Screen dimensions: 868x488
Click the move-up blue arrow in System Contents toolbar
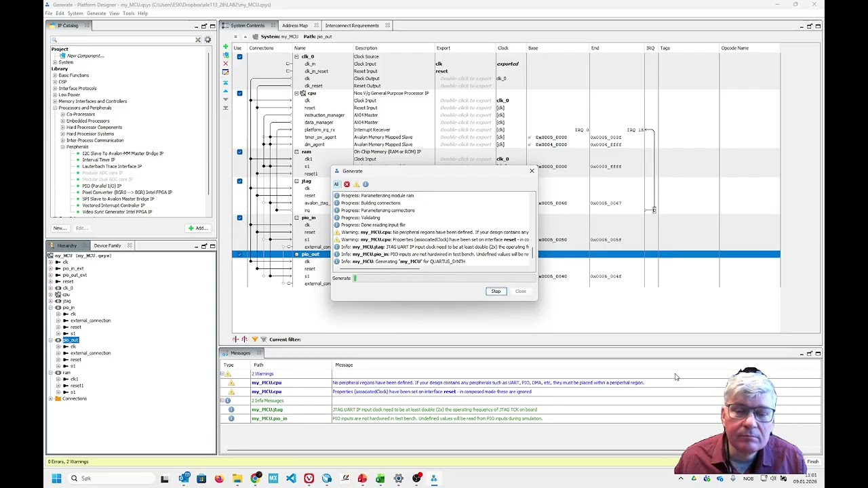[226, 91]
